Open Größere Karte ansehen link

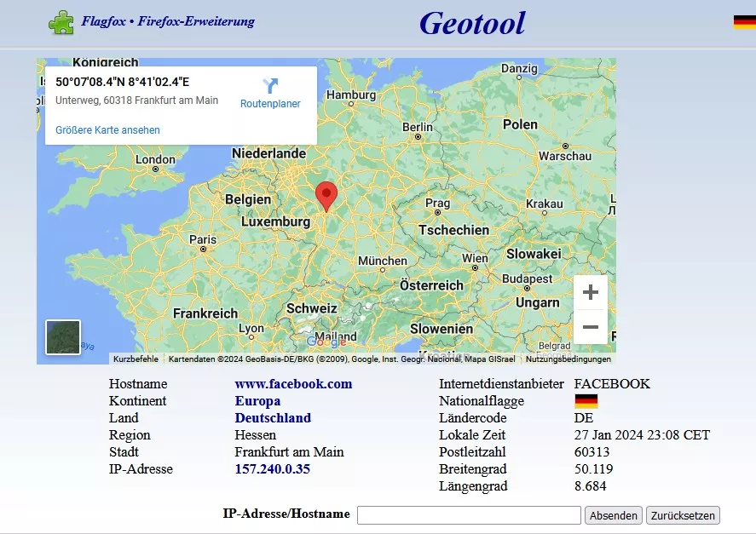click(x=107, y=130)
